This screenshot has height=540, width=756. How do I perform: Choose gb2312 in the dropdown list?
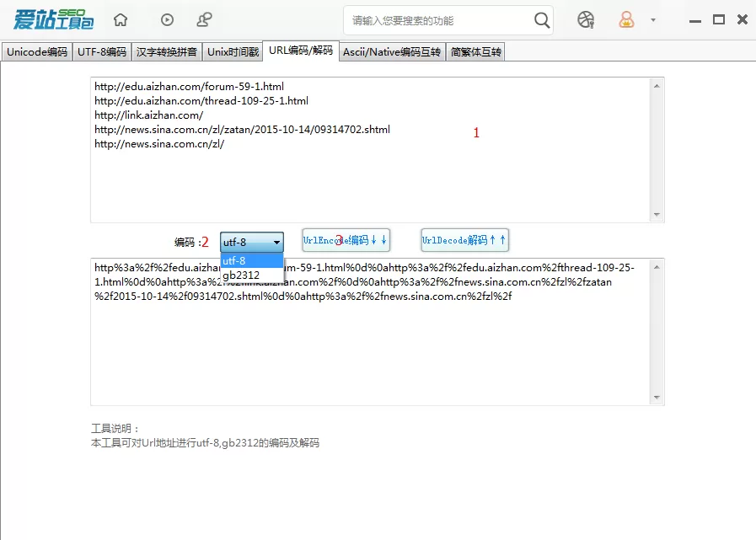tap(252, 275)
